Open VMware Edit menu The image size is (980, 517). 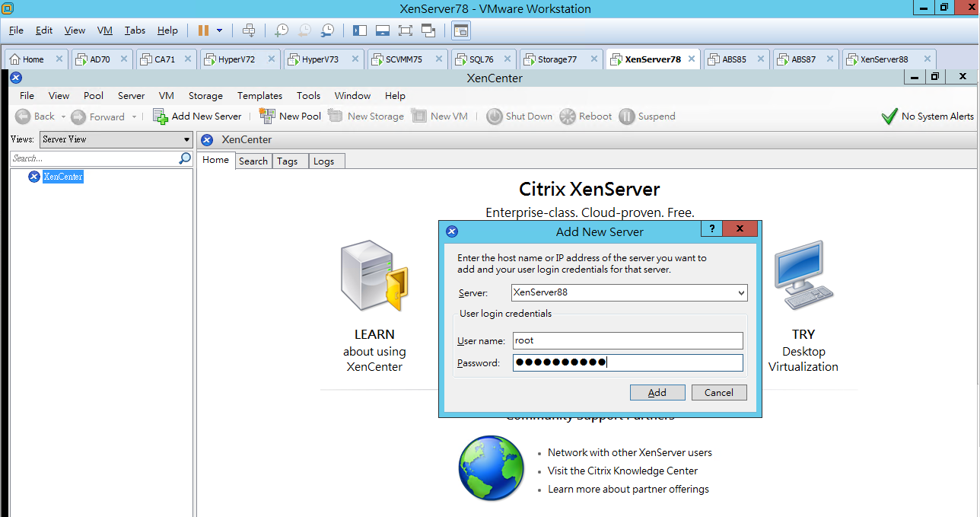[44, 30]
